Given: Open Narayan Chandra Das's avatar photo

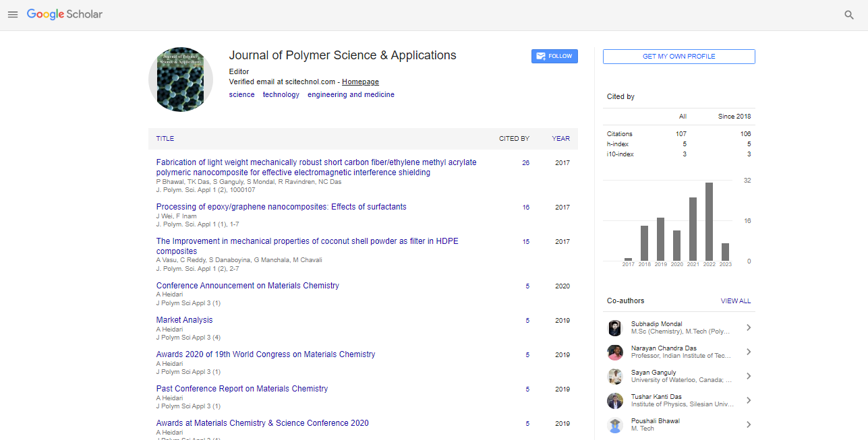Looking at the screenshot, I should tap(614, 352).
